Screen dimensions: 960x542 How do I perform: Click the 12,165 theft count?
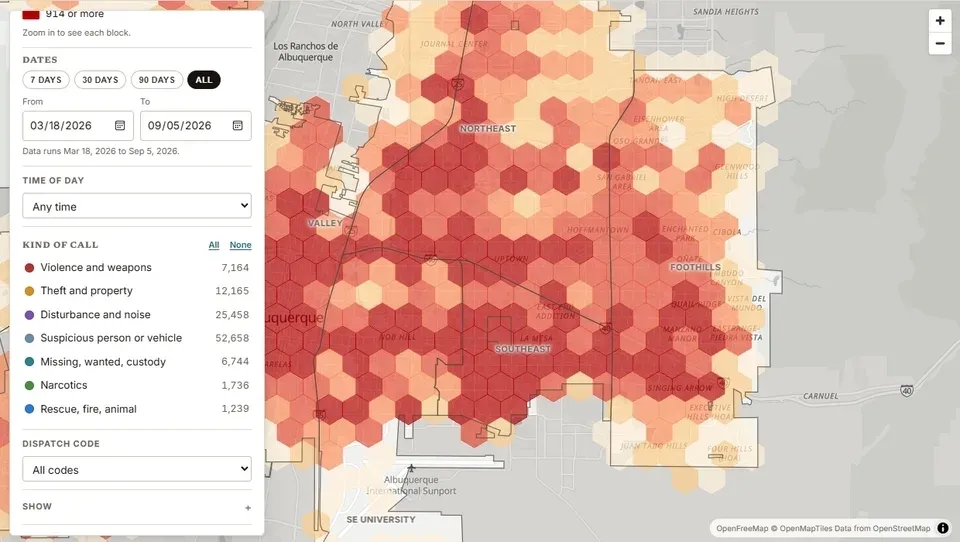pyautogui.click(x=232, y=291)
